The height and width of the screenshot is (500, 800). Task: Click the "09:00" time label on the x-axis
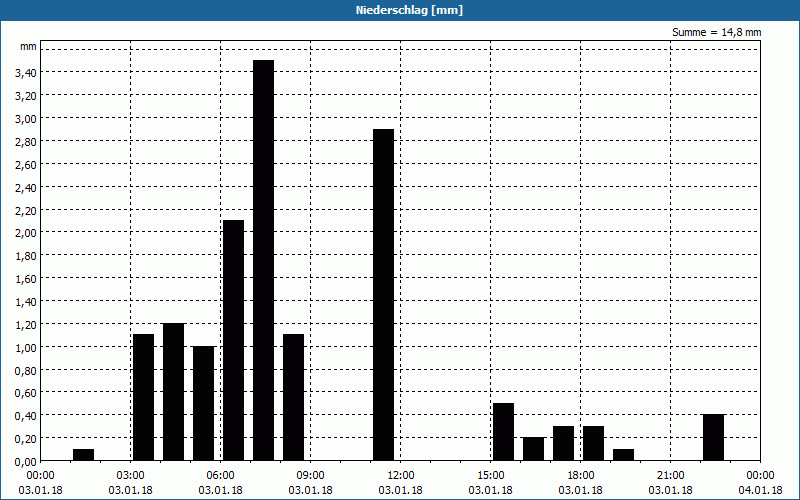tap(310, 476)
